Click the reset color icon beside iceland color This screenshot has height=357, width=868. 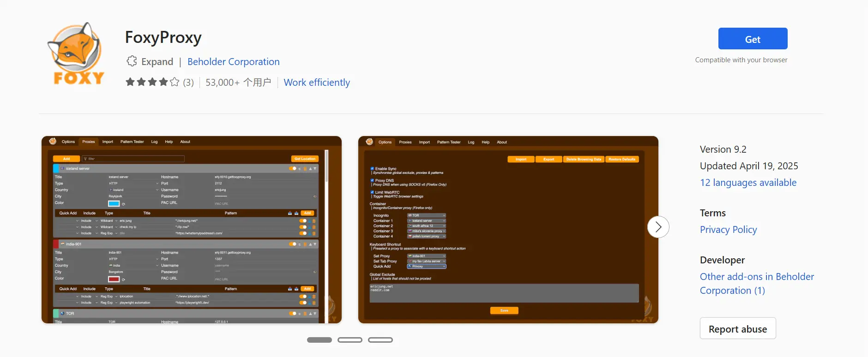(124, 204)
